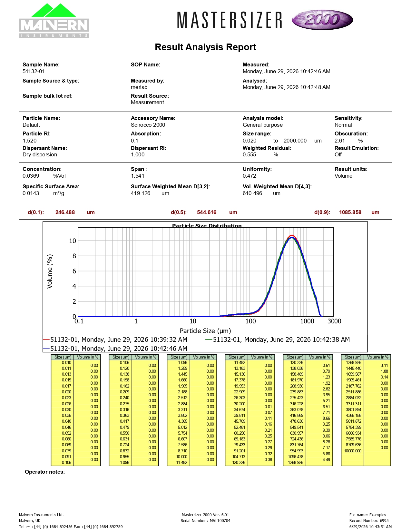Click the Particle RI value 1.520
This screenshot has height=532, width=411.
30,141
